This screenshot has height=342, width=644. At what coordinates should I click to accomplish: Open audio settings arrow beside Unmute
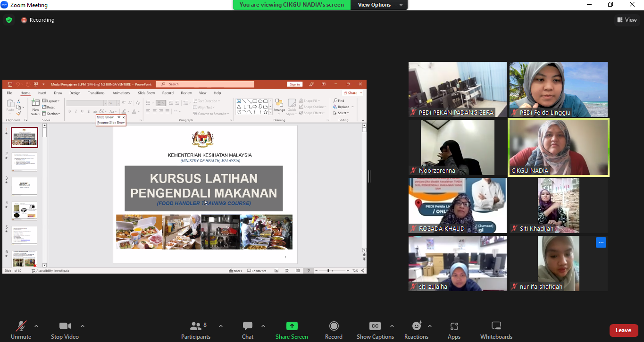[x=36, y=326]
